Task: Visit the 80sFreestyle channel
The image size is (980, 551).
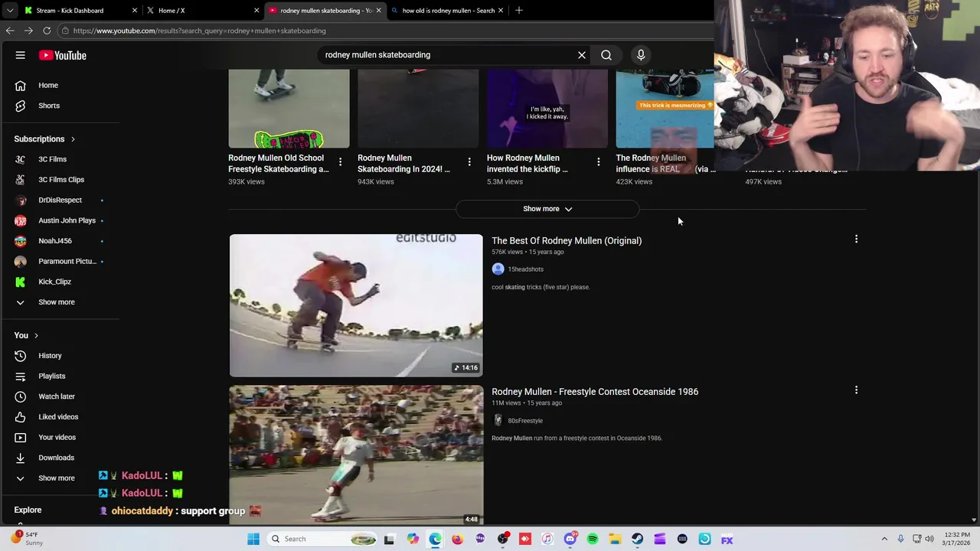Action: pos(524,421)
